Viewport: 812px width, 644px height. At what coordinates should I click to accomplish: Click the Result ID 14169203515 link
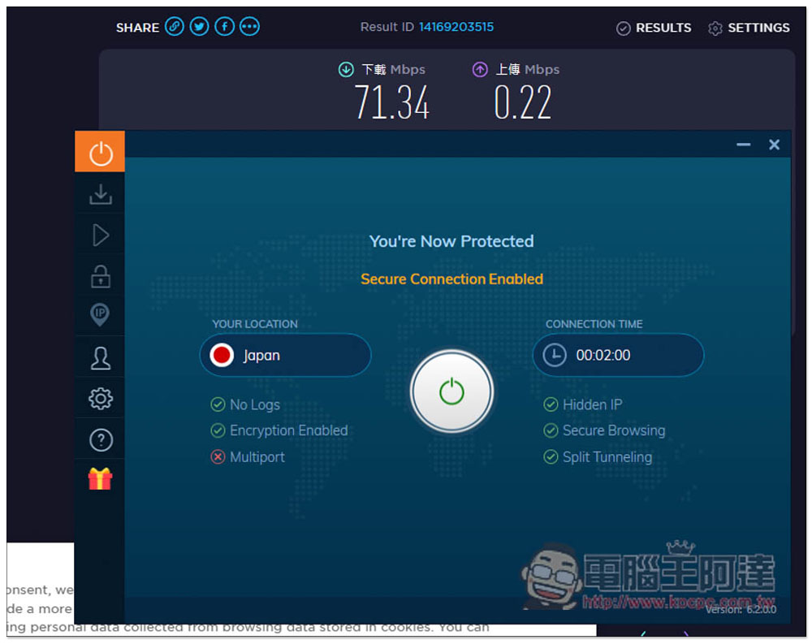coord(456,27)
